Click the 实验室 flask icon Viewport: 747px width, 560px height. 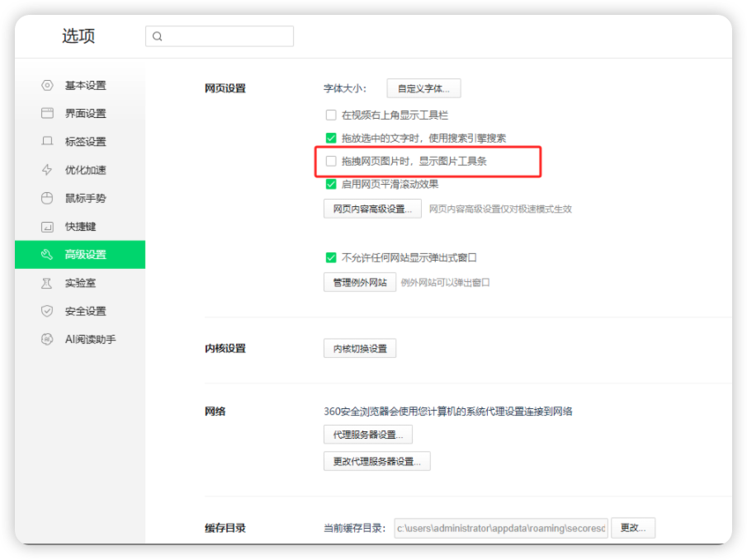47,283
